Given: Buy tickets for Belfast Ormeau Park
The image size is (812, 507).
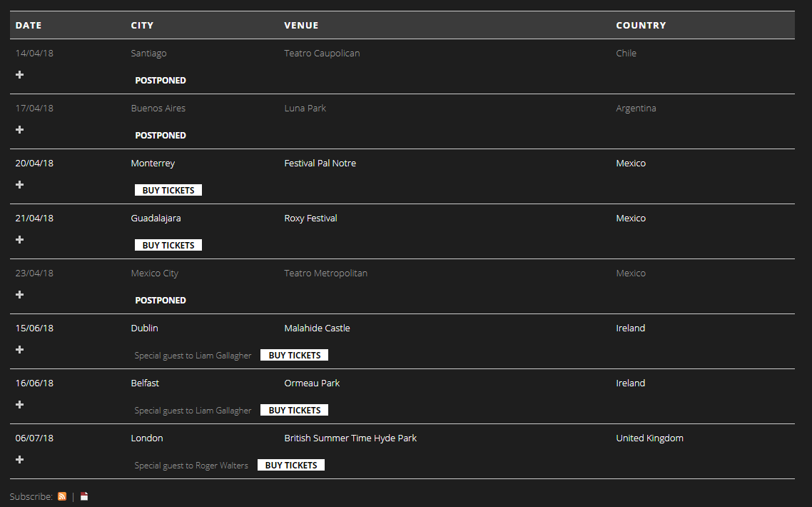Looking at the screenshot, I should coord(294,410).
